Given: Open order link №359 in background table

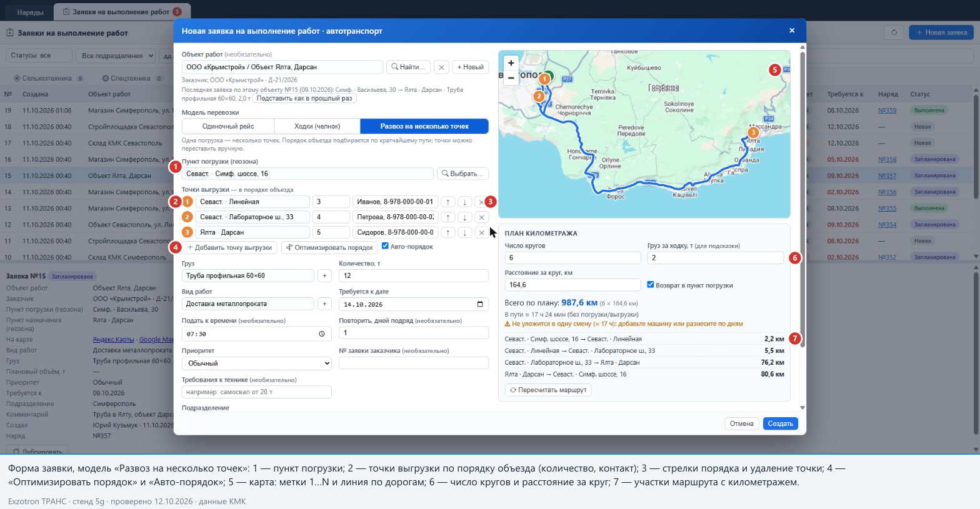Looking at the screenshot, I should click(x=887, y=111).
